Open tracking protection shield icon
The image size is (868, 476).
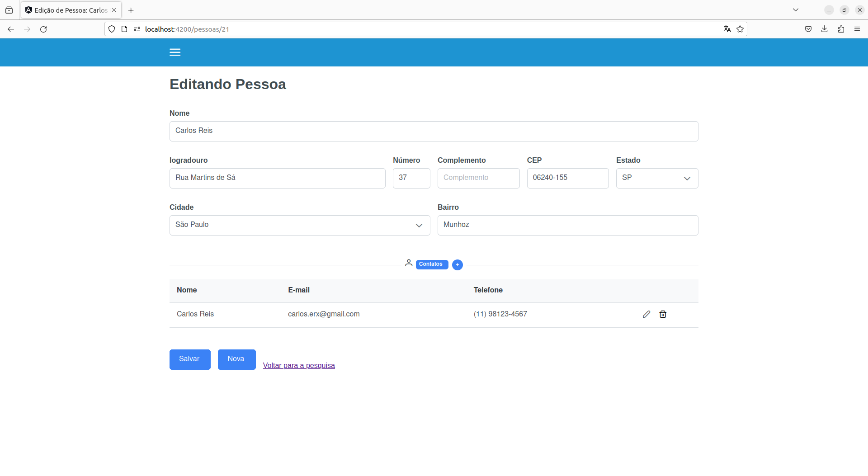point(112,29)
